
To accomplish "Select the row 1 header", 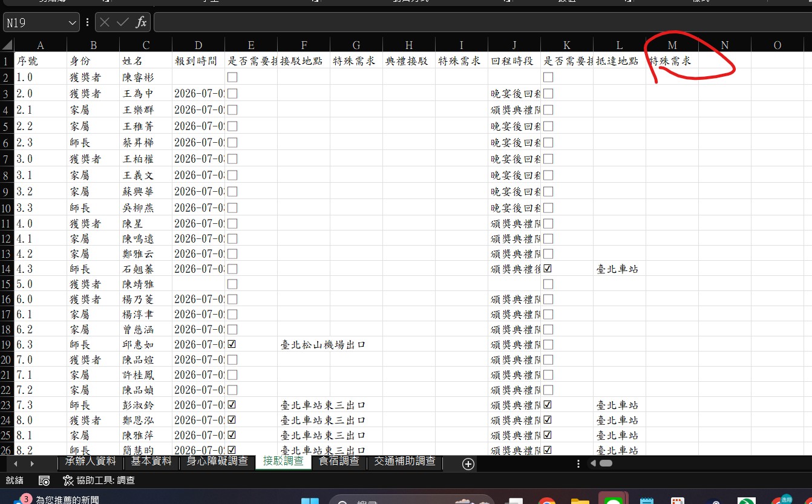I will coord(7,61).
